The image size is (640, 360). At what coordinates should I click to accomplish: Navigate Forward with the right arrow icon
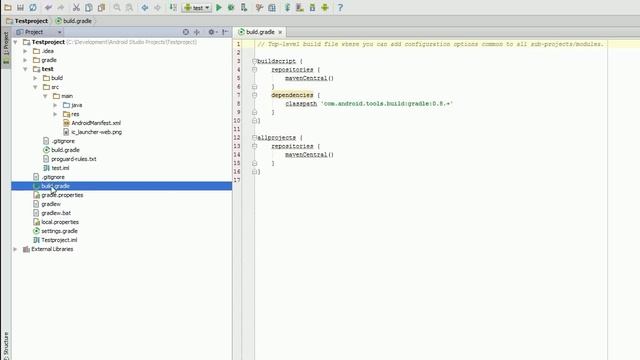pos(157,7)
